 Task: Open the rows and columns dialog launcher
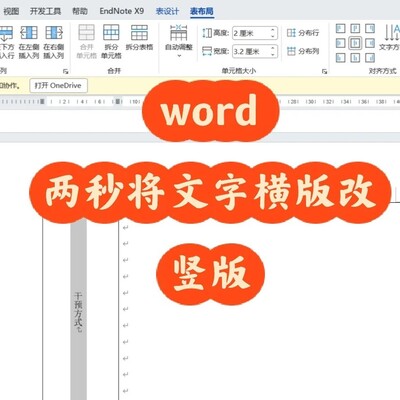(66, 71)
